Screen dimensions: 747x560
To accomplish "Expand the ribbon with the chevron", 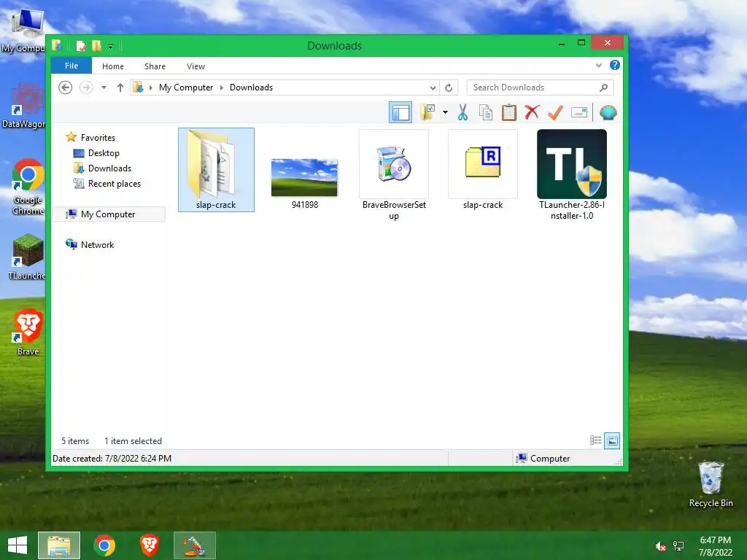I will (599, 65).
